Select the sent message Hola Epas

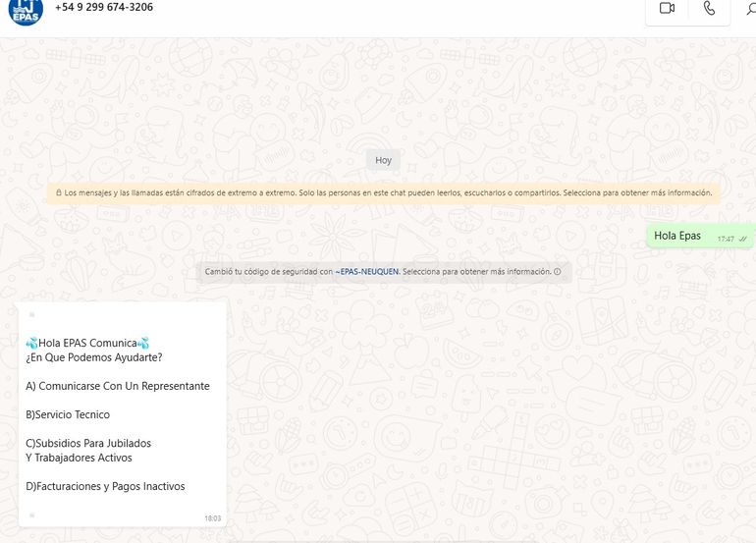click(x=677, y=237)
